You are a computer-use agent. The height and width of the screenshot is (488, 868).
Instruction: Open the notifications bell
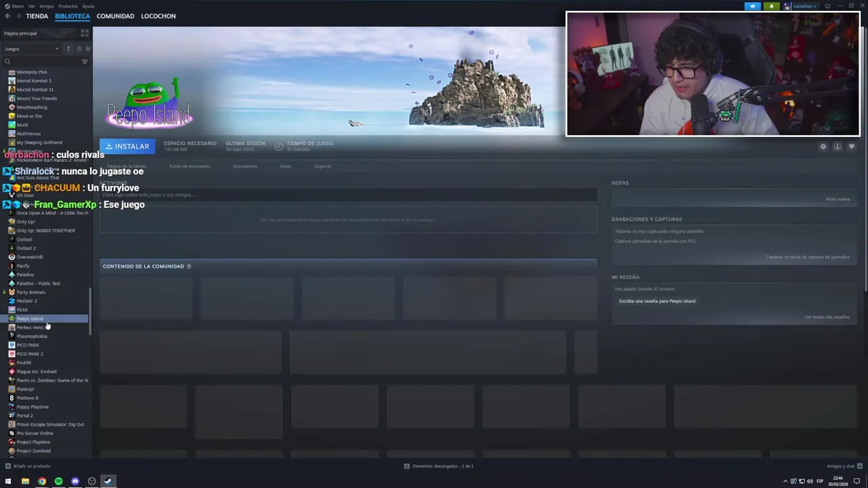[772, 6]
